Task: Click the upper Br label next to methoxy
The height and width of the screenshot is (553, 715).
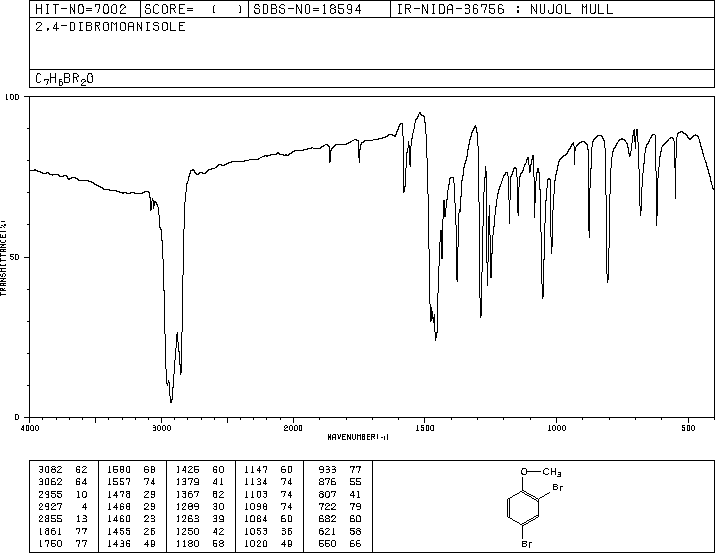Action: pyautogui.click(x=558, y=487)
